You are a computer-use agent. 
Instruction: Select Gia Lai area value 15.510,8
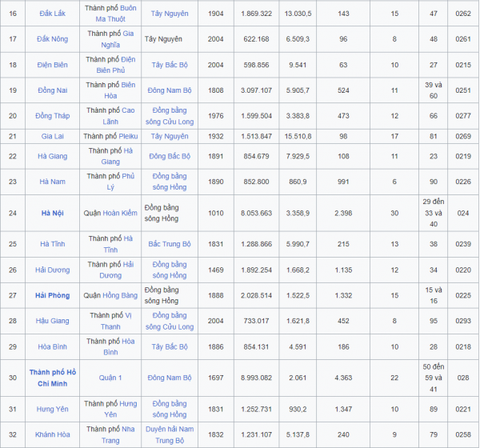[298, 136]
